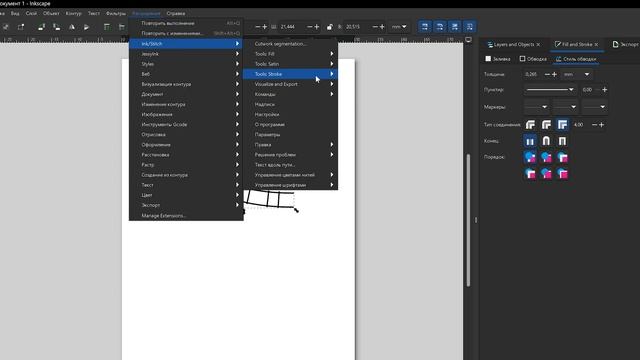Toggle the width/height lock icon
640x360 pixels.
pos(329,27)
